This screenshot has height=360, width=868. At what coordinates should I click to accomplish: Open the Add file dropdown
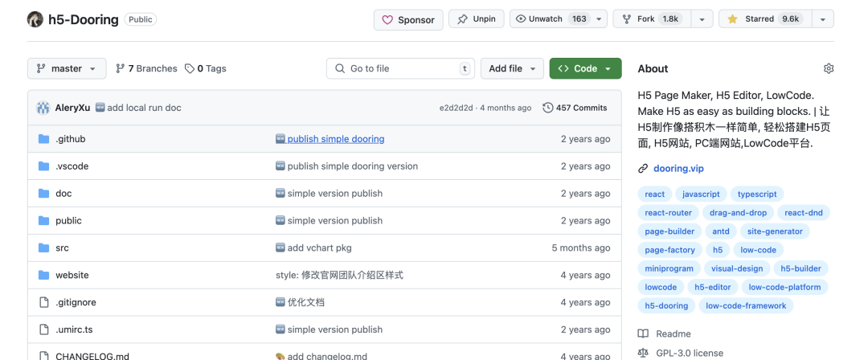pos(512,68)
